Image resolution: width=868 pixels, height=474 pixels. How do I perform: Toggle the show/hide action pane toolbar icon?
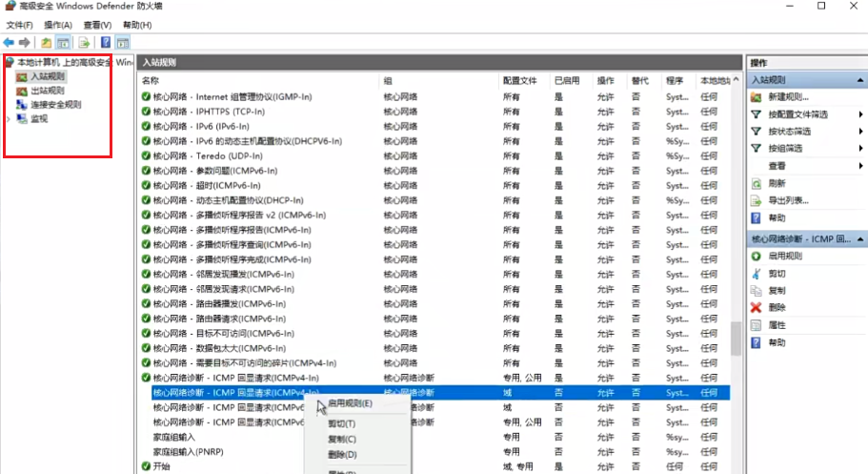(123, 42)
